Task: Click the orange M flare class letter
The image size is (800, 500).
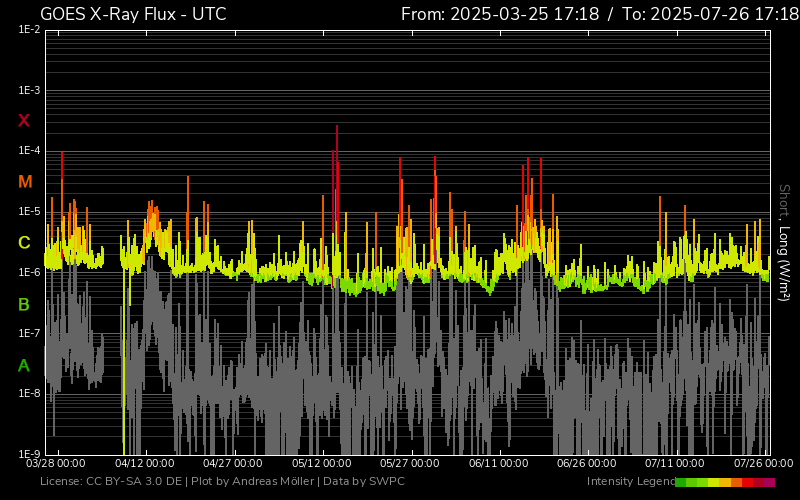Action: click(25, 182)
